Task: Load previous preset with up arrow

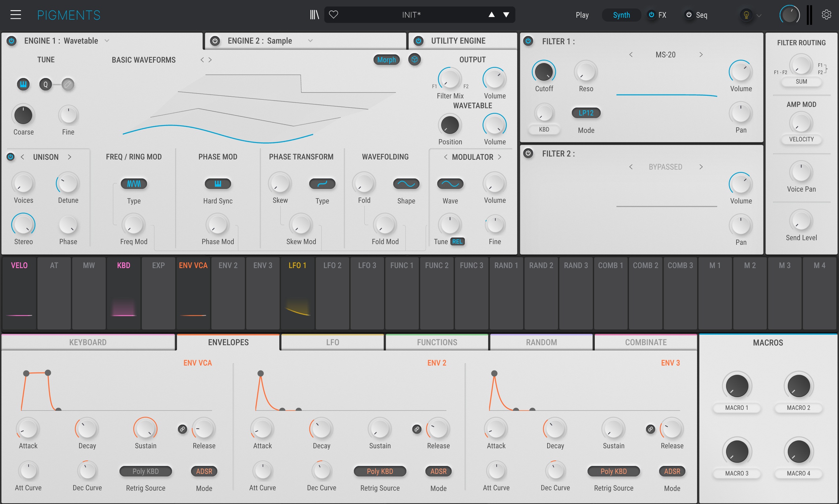Action: click(492, 15)
